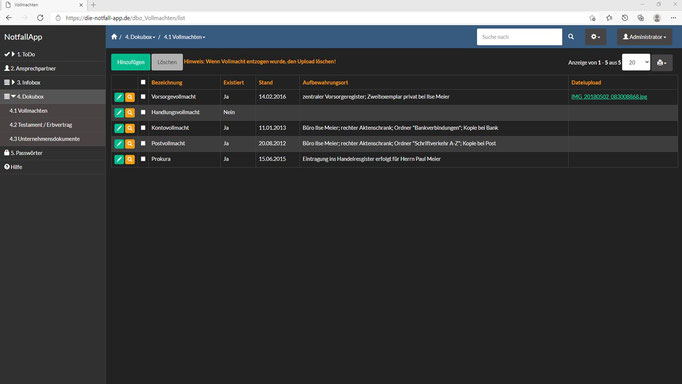
Task: Select the 'Nein' cell for Handlungsvollmacht
Action: pos(229,112)
